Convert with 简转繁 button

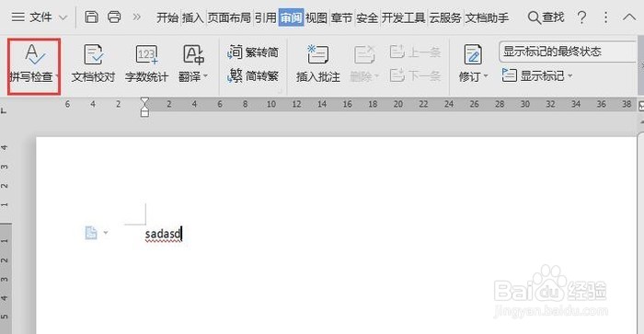(253, 76)
